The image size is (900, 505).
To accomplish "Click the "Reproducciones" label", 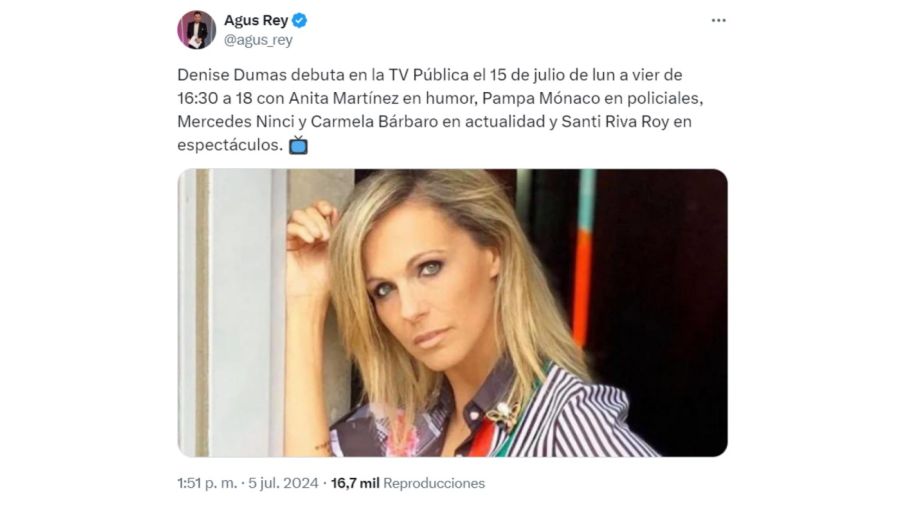I will (x=434, y=483).
